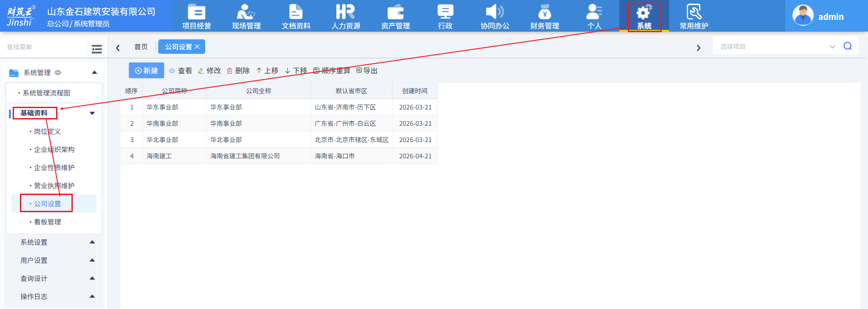Click the 财筑云 Jinshi logo
The height and width of the screenshot is (309, 868).
[x=21, y=16]
